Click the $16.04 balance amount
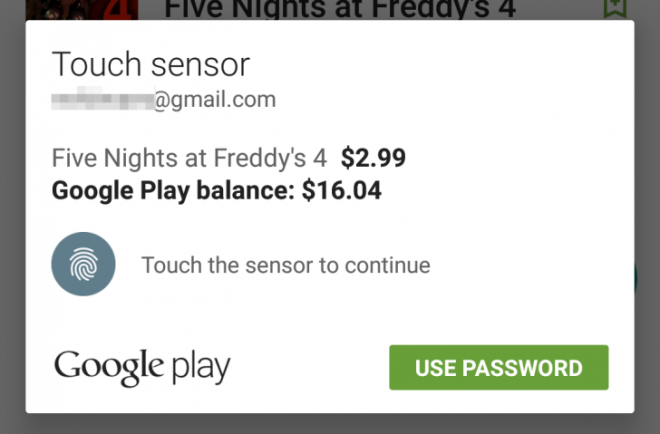660x434 pixels. [341, 190]
